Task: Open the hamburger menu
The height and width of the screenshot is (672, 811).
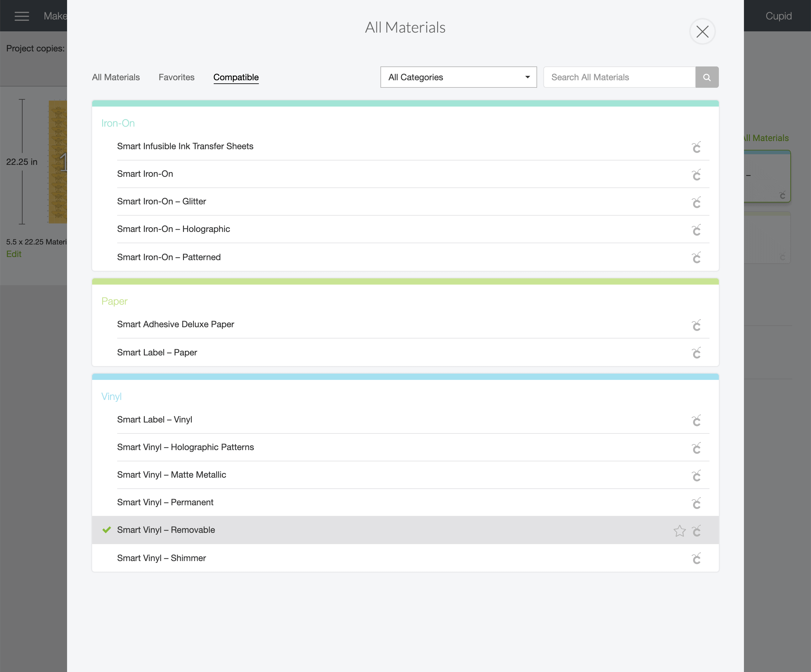Action: click(22, 16)
